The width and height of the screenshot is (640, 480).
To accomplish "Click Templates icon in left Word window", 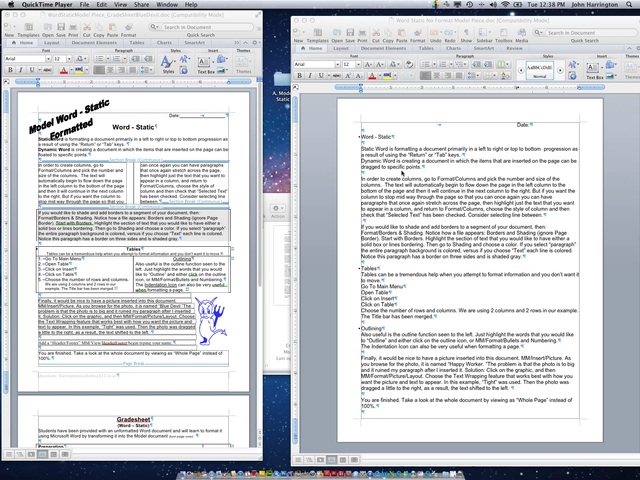I will tap(29, 27).
